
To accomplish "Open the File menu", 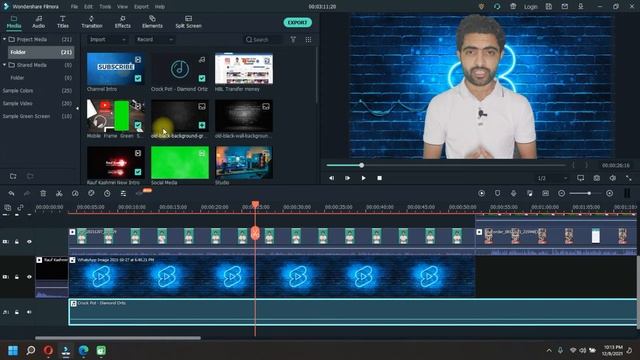I will (74, 7).
